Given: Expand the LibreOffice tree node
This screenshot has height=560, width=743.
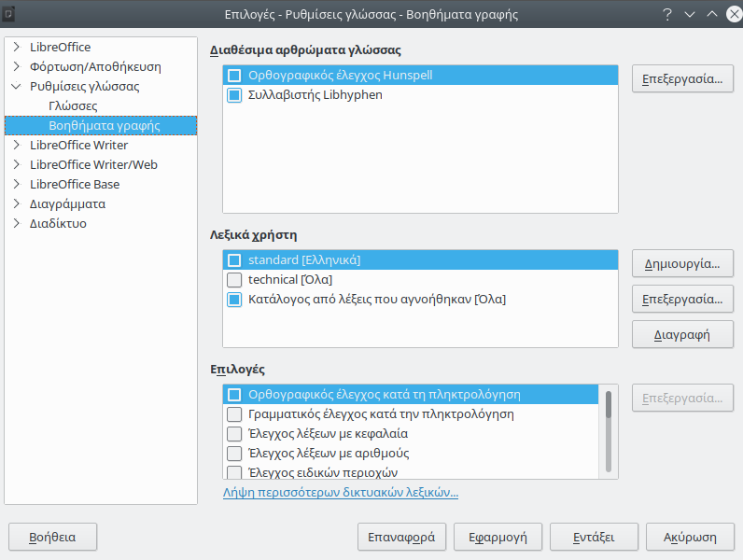Looking at the screenshot, I should click(x=17, y=47).
